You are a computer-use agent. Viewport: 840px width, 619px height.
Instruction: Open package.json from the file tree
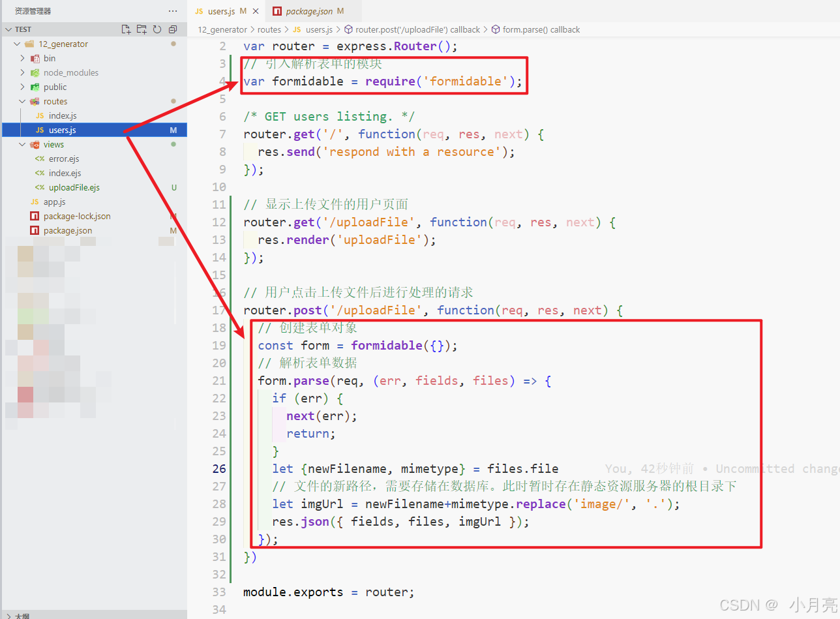tap(68, 230)
